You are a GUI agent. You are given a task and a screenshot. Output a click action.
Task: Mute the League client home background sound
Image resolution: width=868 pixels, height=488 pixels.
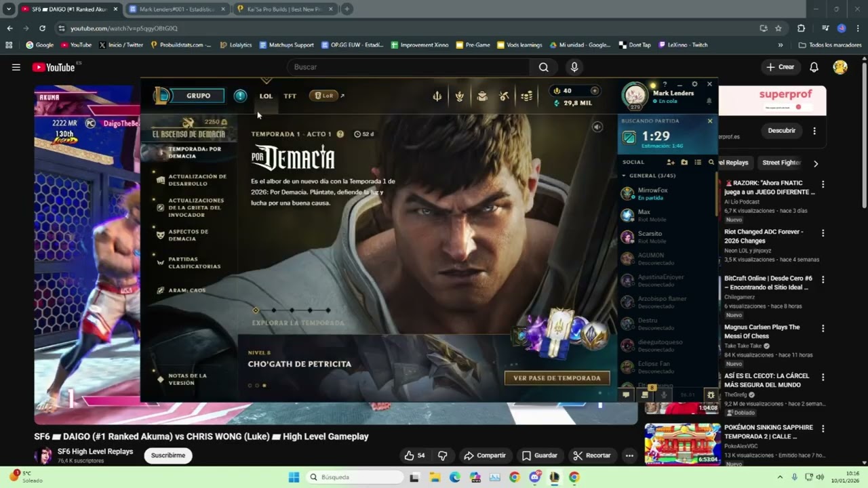597,127
